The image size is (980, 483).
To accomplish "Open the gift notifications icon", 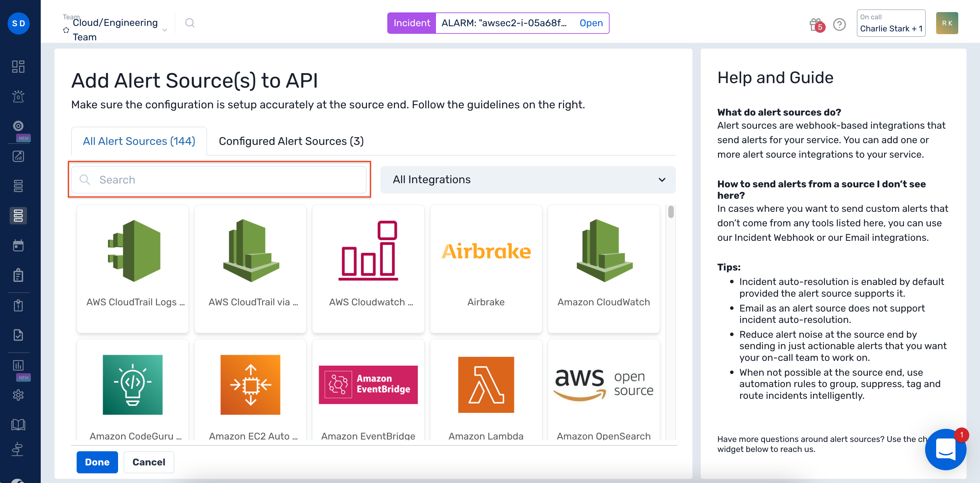I will pyautogui.click(x=816, y=25).
